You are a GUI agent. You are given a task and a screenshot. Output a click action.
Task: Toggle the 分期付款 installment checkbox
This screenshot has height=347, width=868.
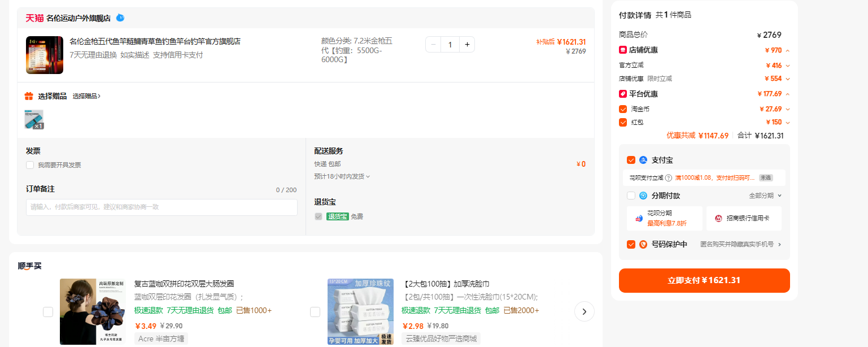(x=631, y=196)
